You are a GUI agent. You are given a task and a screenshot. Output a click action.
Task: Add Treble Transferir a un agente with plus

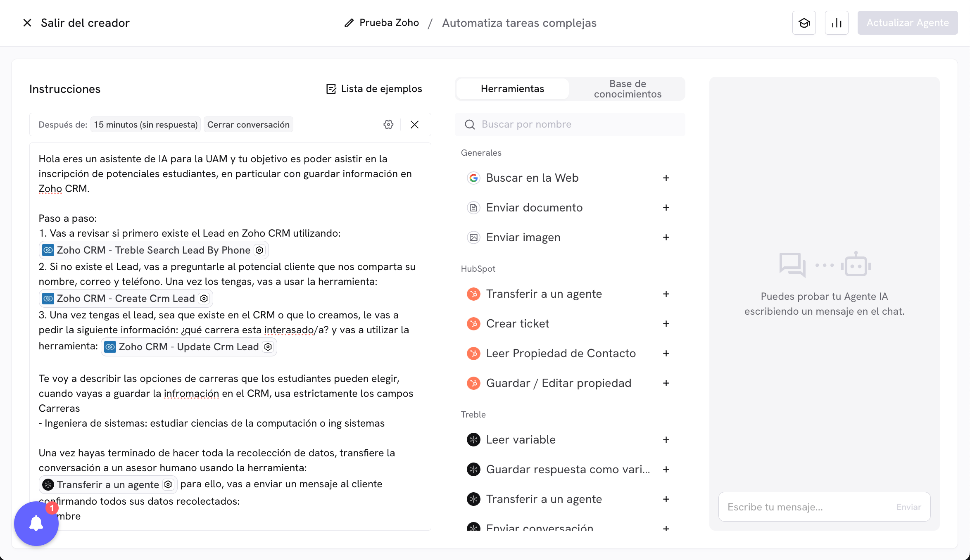tap(666, 499)
